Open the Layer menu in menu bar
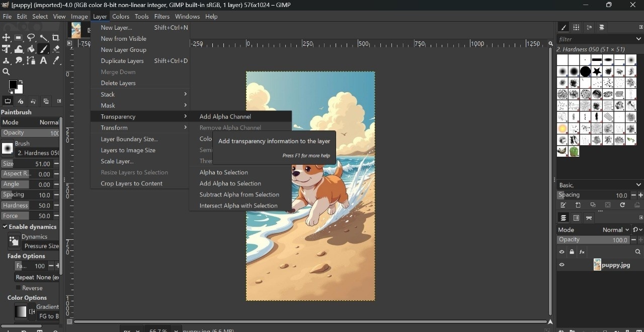 [x=100, y=17]
